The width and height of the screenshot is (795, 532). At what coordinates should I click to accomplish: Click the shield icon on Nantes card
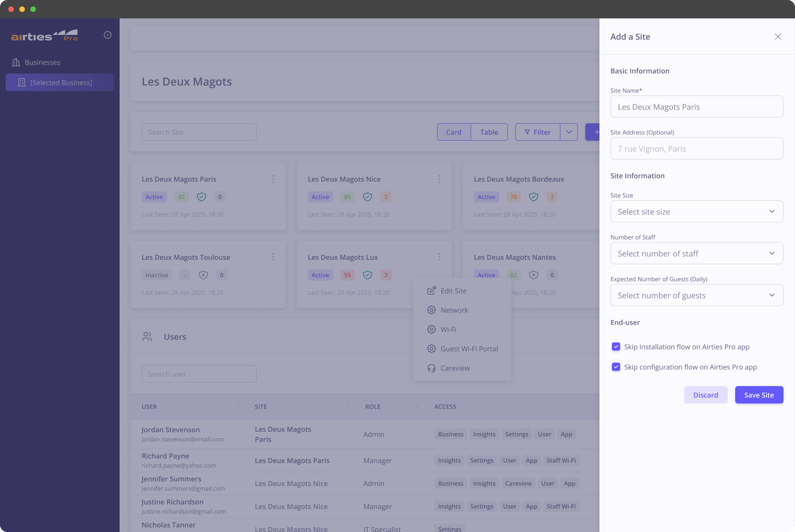[x=534, y=275]
